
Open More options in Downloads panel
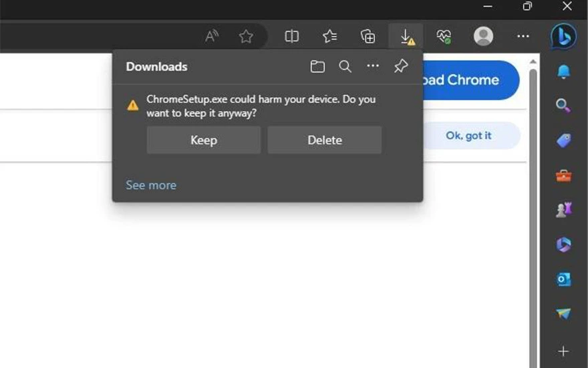tap(373, 66)
